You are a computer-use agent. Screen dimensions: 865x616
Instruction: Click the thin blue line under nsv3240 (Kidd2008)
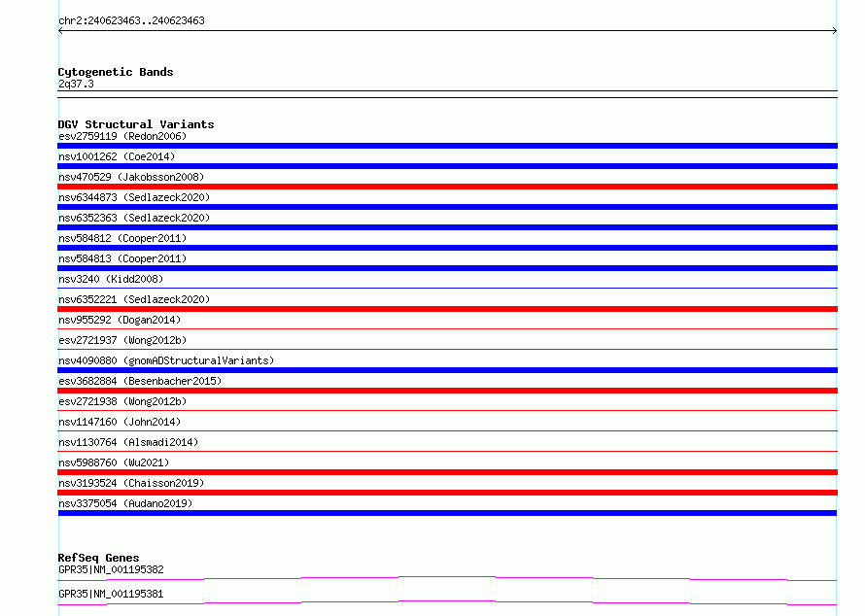[447, 288]
